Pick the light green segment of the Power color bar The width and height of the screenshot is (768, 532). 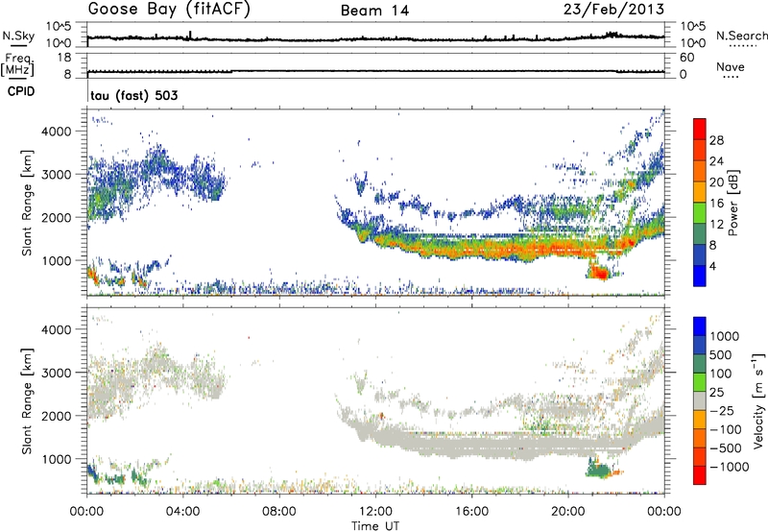pos(700,212)
